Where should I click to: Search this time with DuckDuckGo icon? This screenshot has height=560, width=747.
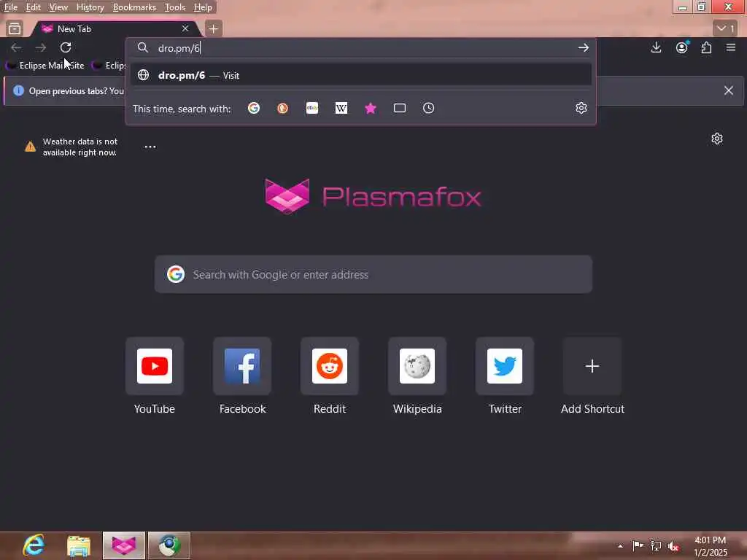282,108
